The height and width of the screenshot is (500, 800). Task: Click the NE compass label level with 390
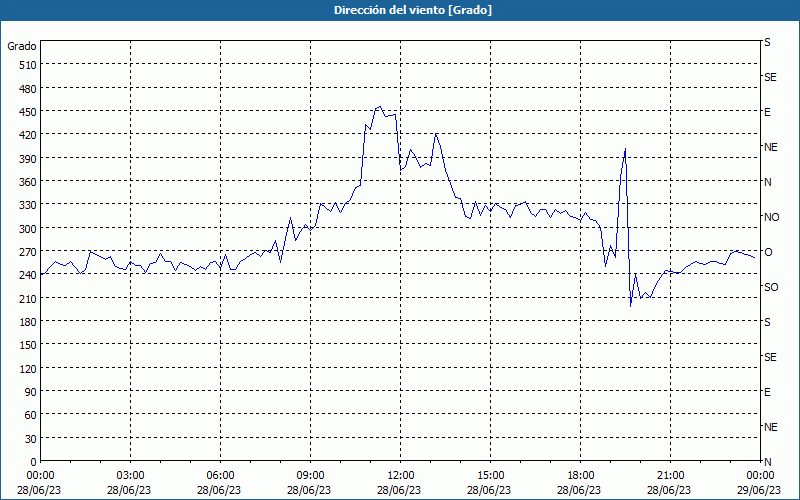tap(770, 147)
